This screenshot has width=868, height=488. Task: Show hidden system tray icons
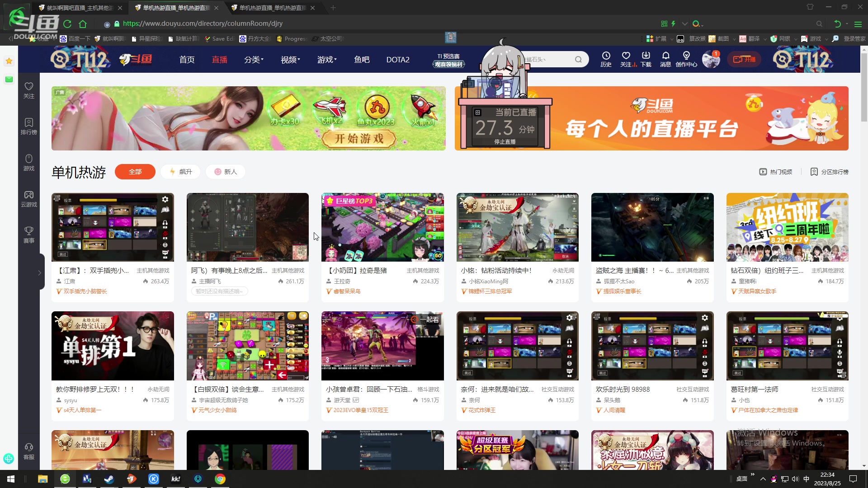coord(763,479)
